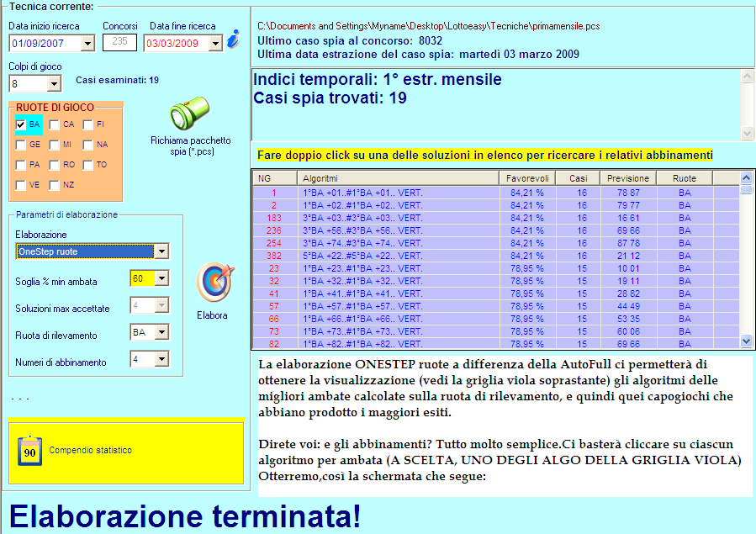This screenshot has height=534, width=756.
Task: Enable the CA wheel checkbox
Action: tap(55, 124)
